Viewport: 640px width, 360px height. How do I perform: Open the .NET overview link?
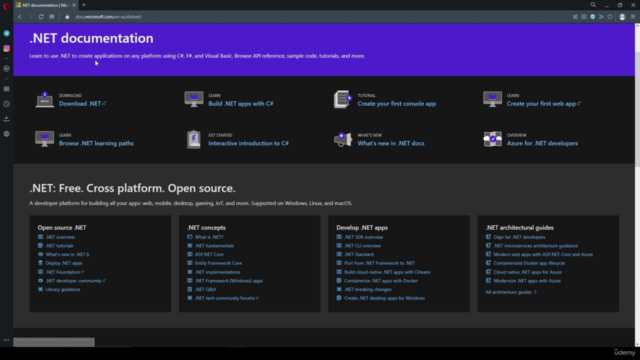(x=60, y=237)
